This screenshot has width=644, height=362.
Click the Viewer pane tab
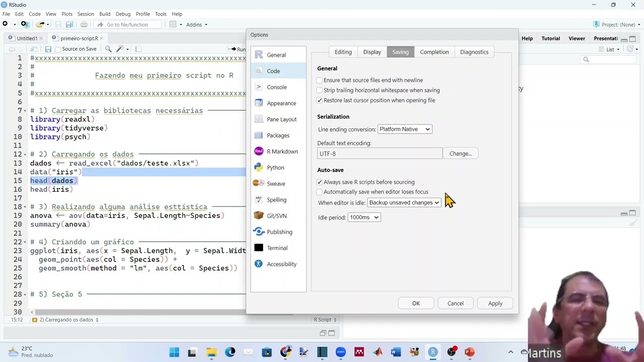[x=577, y=39]
